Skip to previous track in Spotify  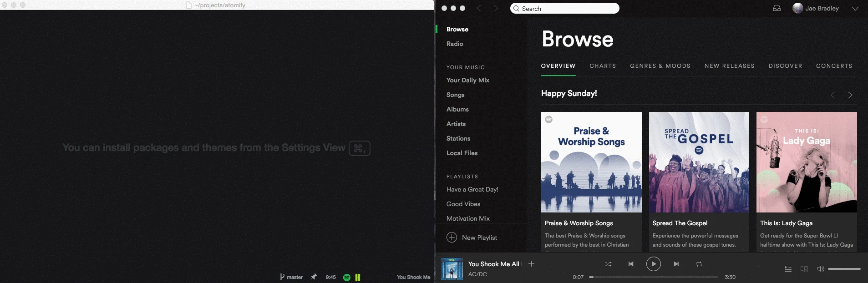631,264
